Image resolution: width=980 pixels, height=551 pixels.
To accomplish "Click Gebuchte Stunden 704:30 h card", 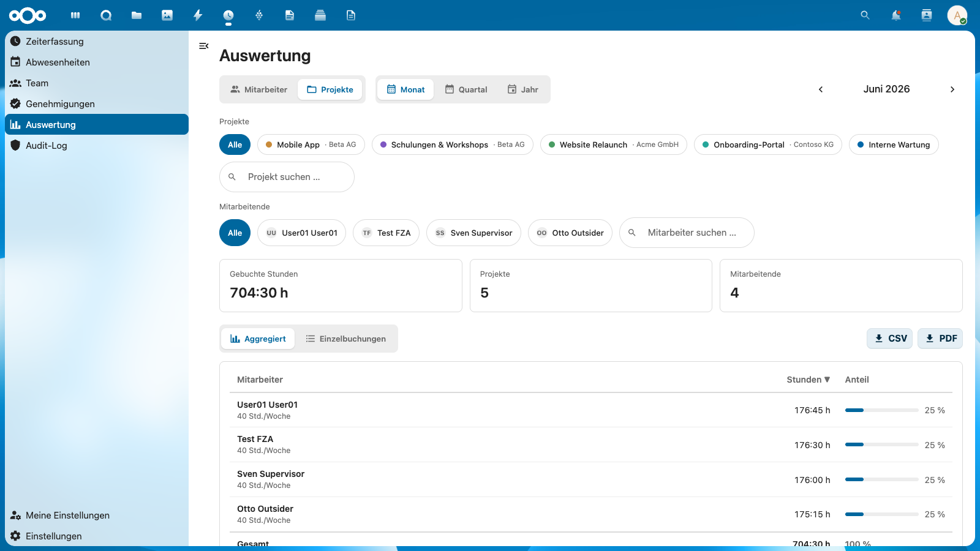I will pos(341,286).
